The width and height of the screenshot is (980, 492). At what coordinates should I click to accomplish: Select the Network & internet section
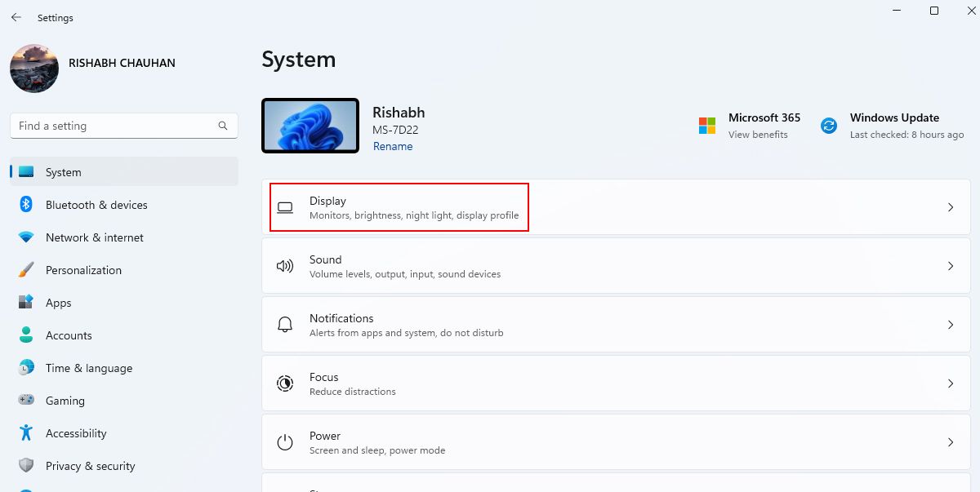[x=94, y=237]
